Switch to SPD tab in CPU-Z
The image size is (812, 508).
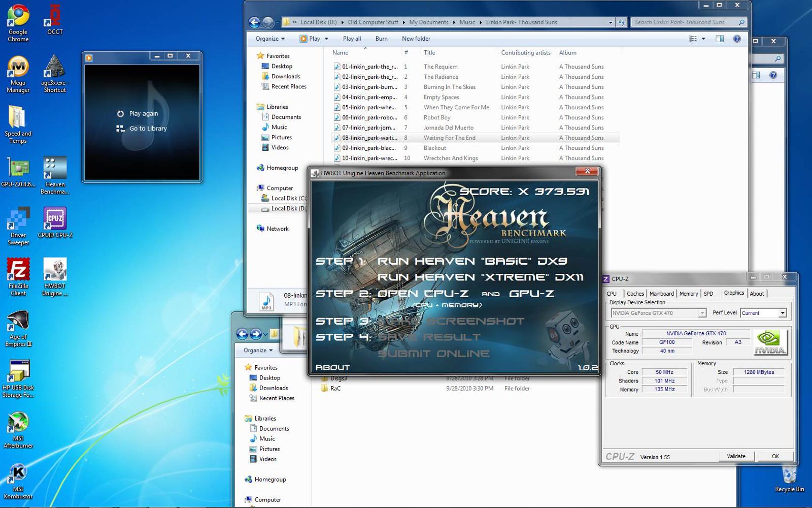708,294
